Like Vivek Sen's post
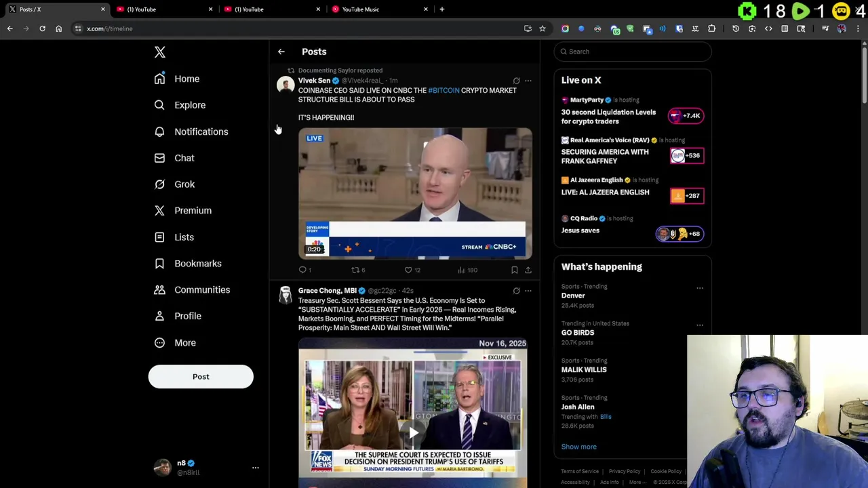Viewport: 868px width, 488px height. tap(412, 270)
